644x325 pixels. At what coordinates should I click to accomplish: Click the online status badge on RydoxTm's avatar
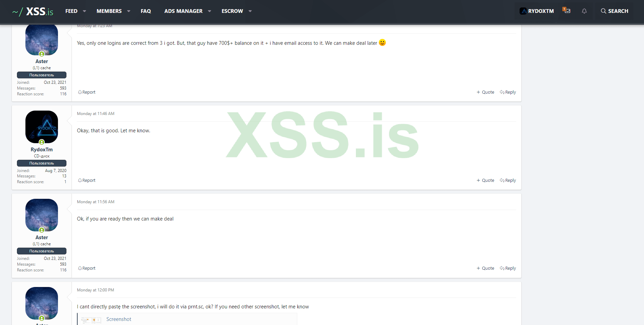(42, 142)
